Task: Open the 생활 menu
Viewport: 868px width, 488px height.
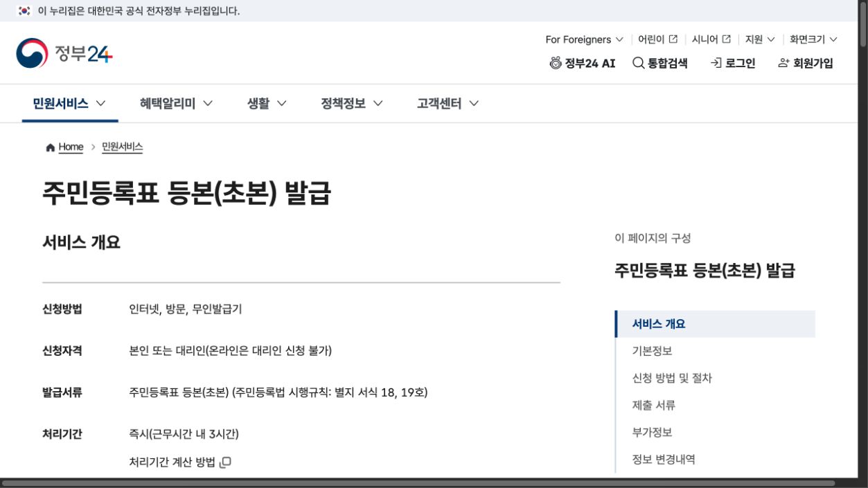Action: 267,104
